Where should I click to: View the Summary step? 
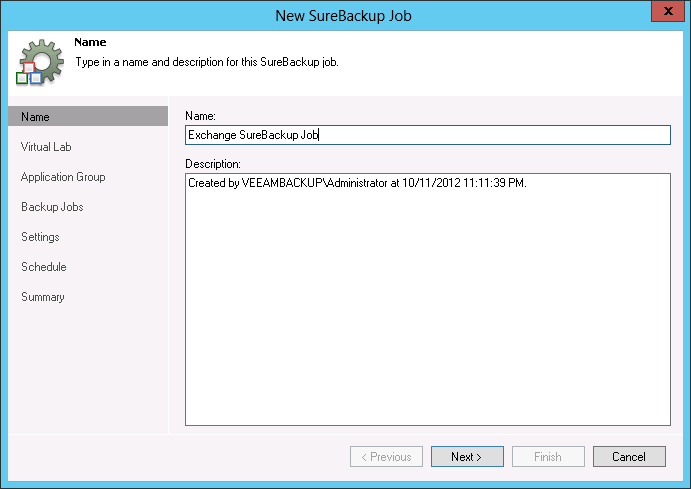click(x=43, y=297)
